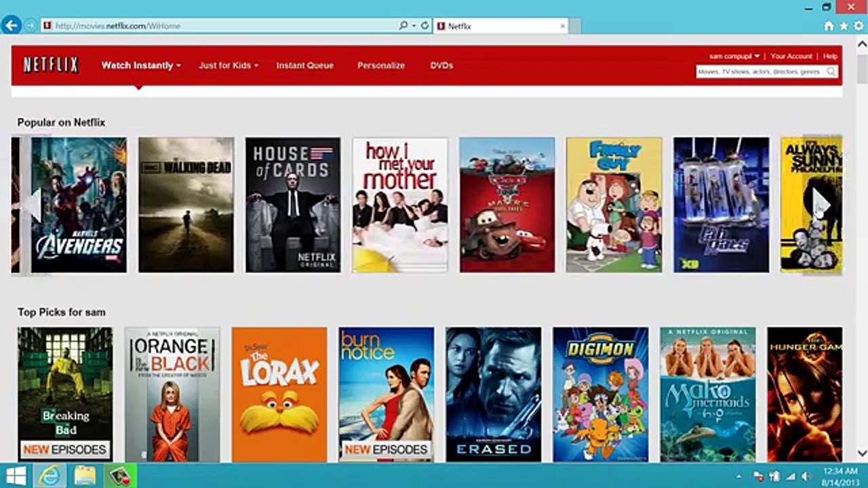Open the Personalize menu item

coord(381,66)
